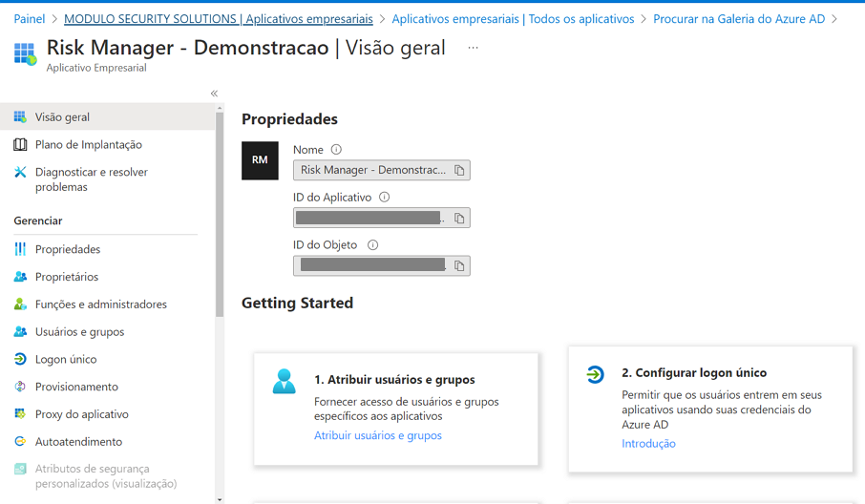Click the Propriedades sliders icon in sidebar

(20, 249)
